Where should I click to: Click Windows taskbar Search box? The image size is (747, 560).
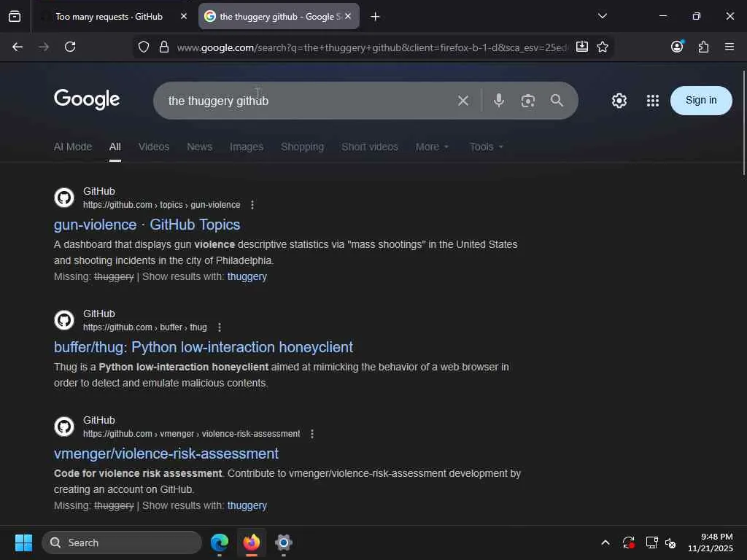[x=122, y=542]
